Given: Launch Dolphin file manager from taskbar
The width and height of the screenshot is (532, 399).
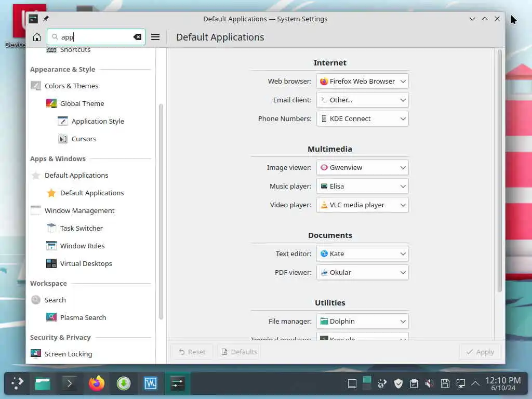Looking at the screenshot, I should tap(43, 383).
